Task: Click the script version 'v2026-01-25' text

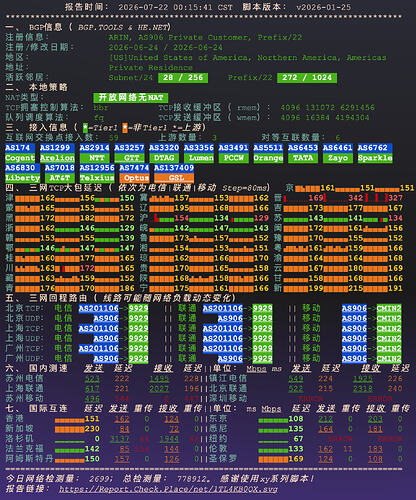Action: pyautogui.click(x=323, y=7)
